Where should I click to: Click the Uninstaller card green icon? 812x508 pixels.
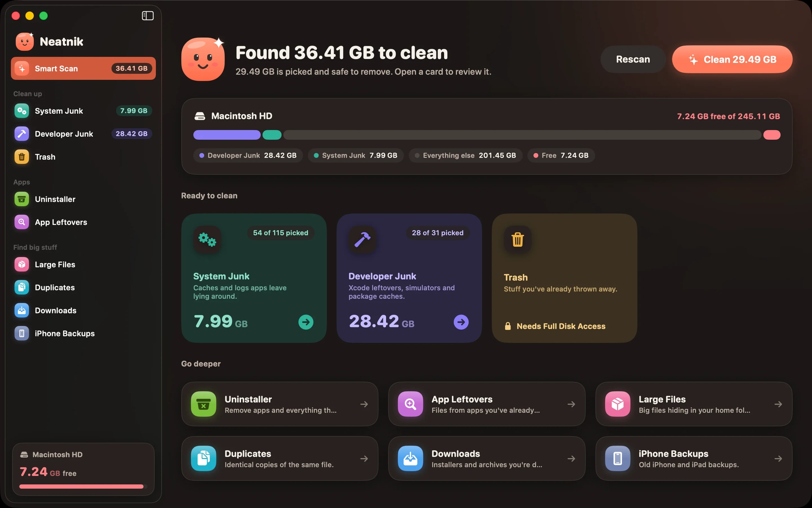pos(203,404)
